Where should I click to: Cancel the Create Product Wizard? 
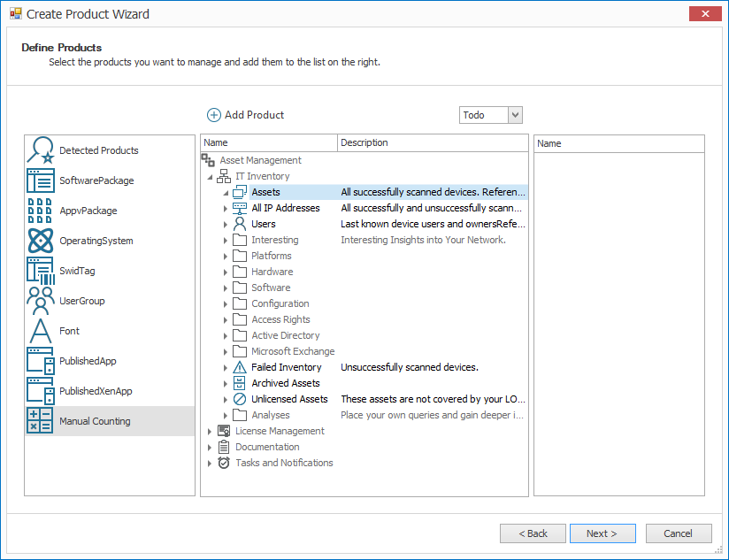[x=679, y=533]
